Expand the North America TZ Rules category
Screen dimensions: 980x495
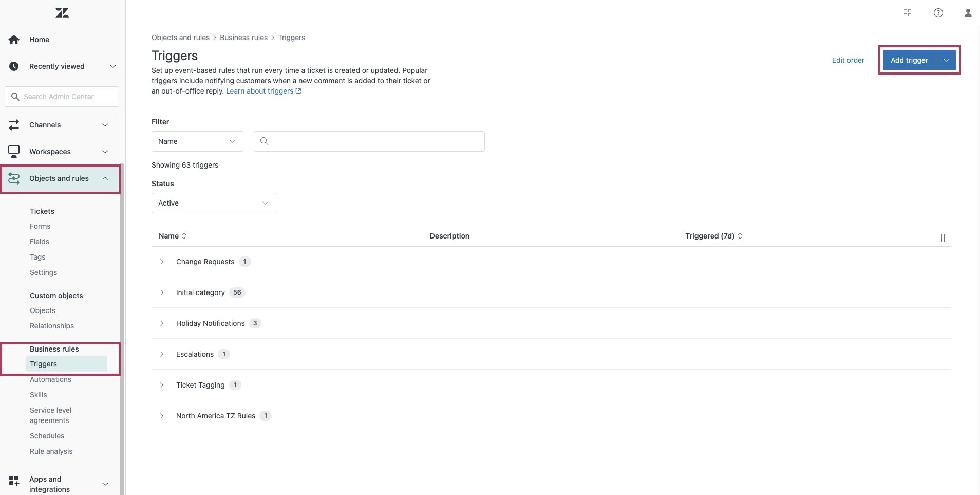click(162, 416)
